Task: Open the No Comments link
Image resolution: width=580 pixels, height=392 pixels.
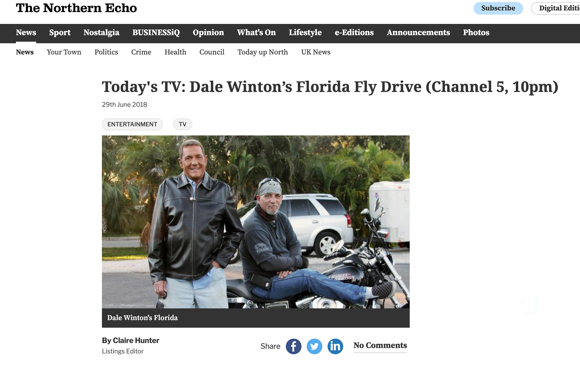Action: 380,346
